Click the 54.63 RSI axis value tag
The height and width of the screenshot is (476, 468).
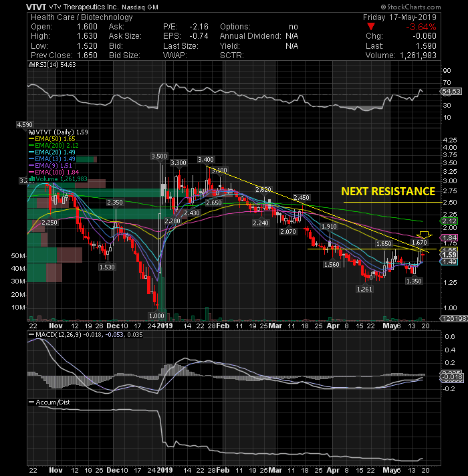[451, 92]
